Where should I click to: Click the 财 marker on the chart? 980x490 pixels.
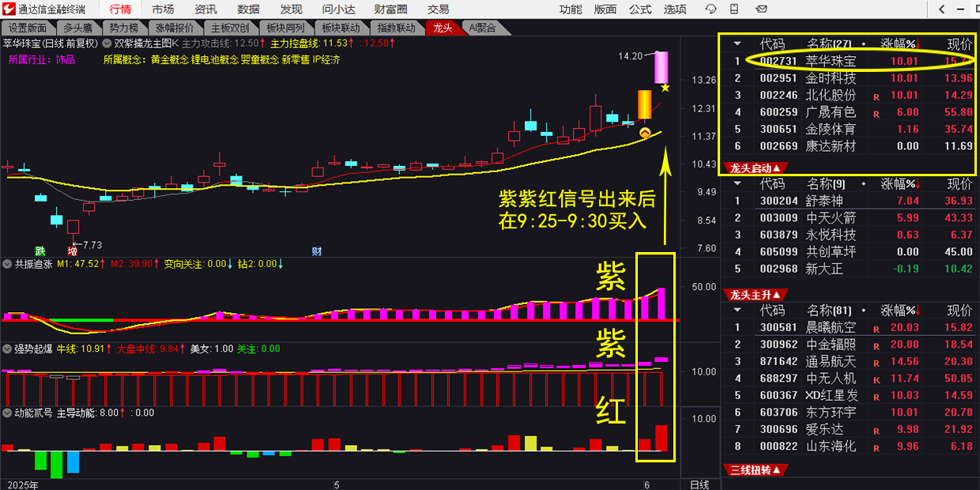point(316,251)
